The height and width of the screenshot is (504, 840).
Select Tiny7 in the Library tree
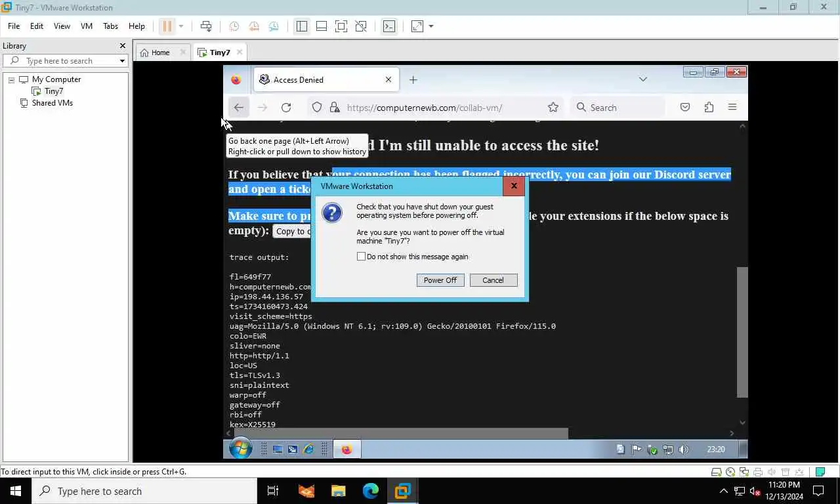[x=54, y=91]
